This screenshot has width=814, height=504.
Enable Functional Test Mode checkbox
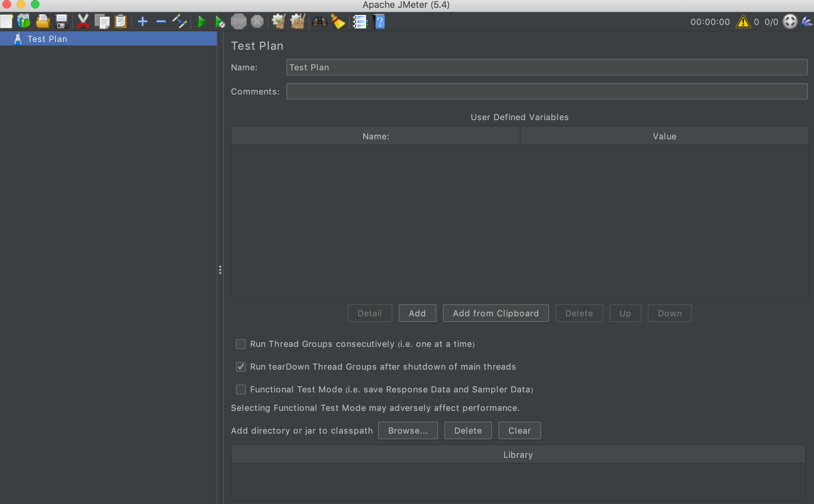241,389
